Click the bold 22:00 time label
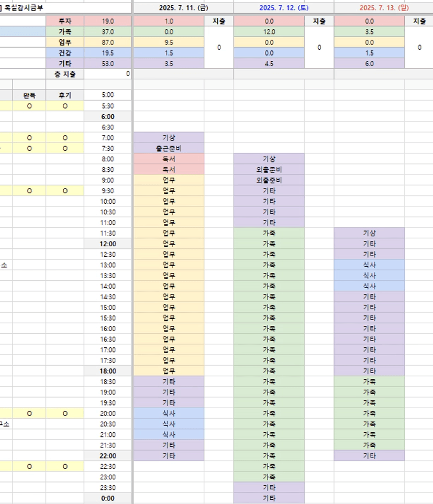The width and height of the screenshot is (433, 504). pyautogui.click(x=108, y=456)
